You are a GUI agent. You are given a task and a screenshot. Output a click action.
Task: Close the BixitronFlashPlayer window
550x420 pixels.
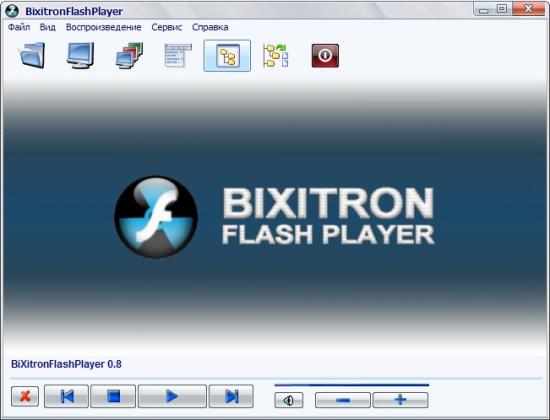coord(529,9)
